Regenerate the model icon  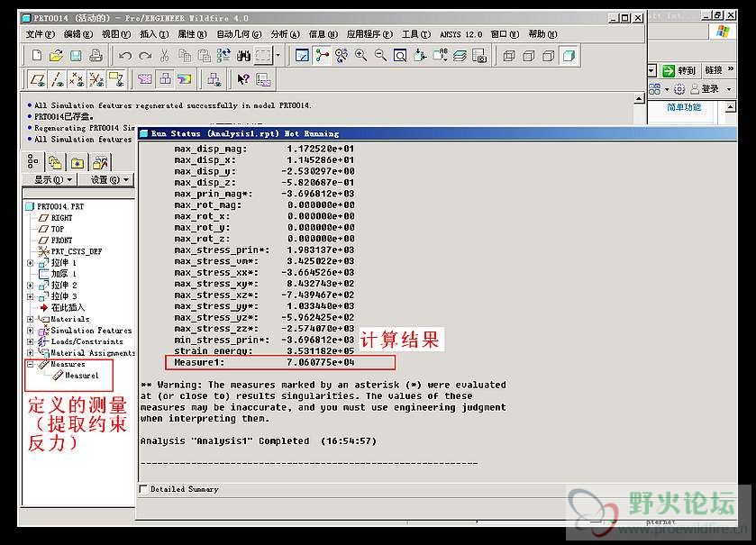tap(223, 56)
